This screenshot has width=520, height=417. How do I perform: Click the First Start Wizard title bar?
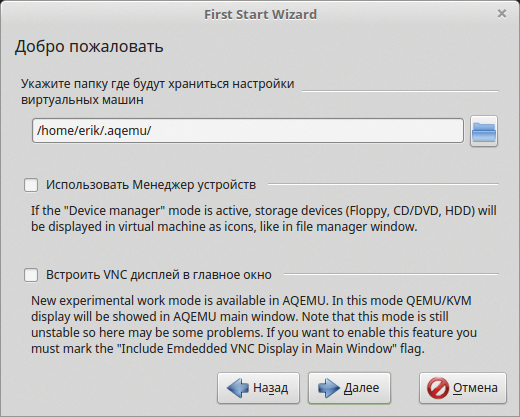[x=260, y=14]
